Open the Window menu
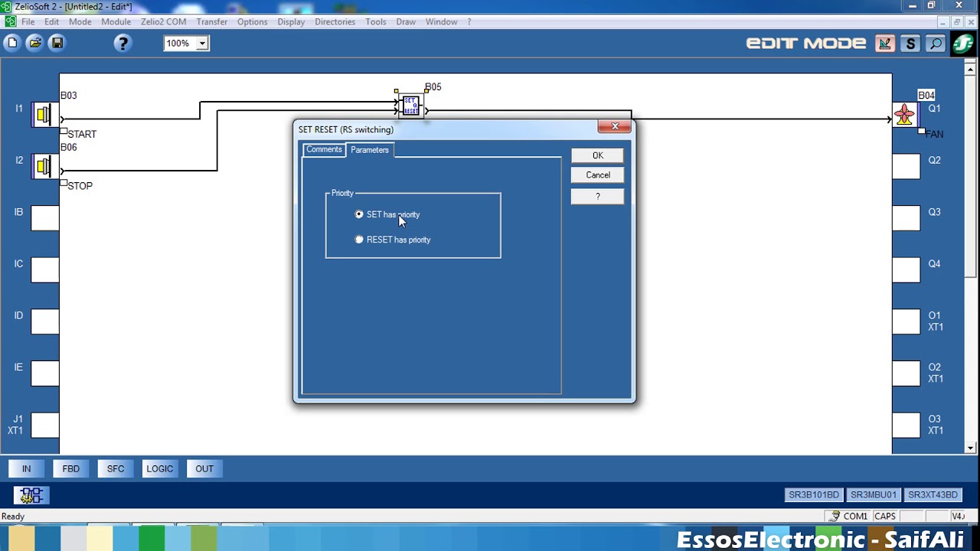Screen dimensions: 980x551 pyautogui.click(x=442, y=21)
